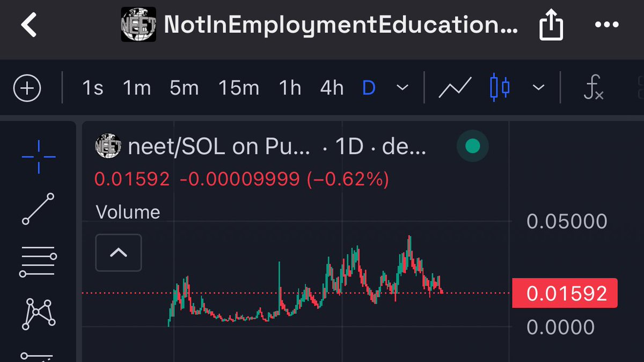The image size is (644, 362).
Task: Click the neet/SOL symbol legend
Action: [219, 147]
